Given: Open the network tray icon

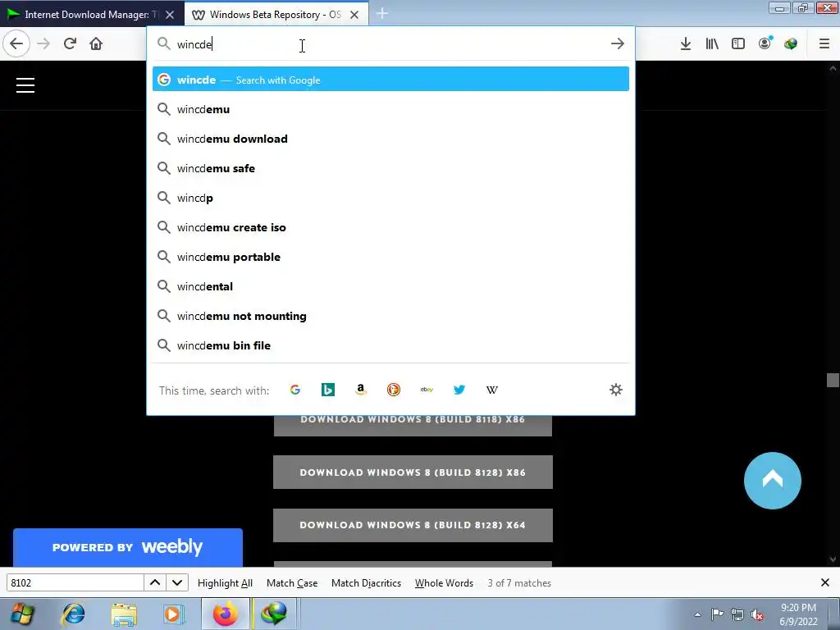Looking at the screenshot, I should click(737, 614).
